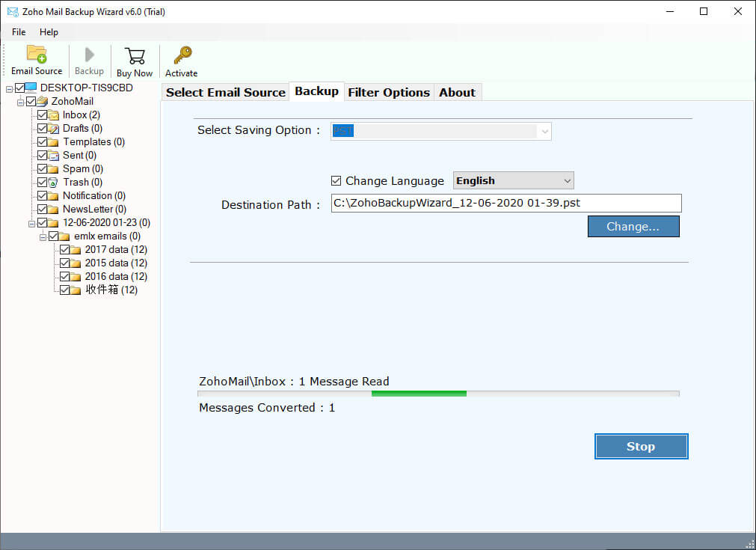Open the Buy Now shopping cart
Screen dimensions: 756x550
click(x=135, y=56)
